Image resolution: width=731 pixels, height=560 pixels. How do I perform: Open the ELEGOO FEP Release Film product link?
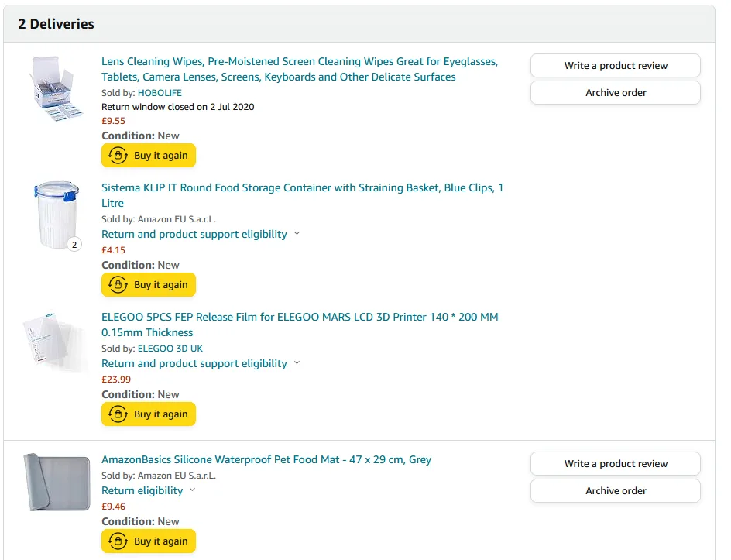(300, 325)
